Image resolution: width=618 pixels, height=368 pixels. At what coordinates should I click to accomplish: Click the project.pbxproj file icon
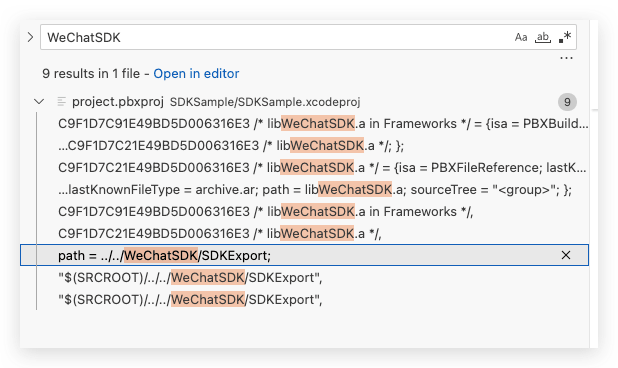point(61,102)
